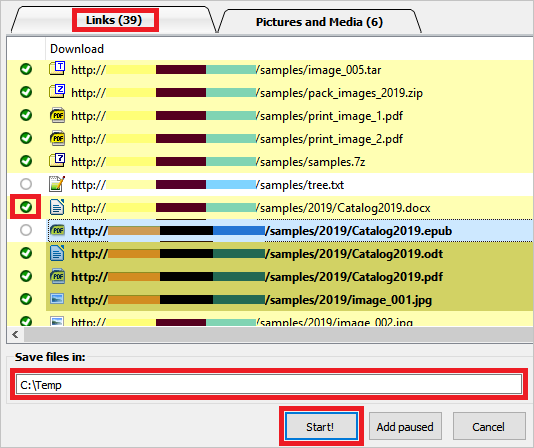Click the PDF icon for print_image_2.pdf
This screenshot has width=534, height=448.
point(57,138)
